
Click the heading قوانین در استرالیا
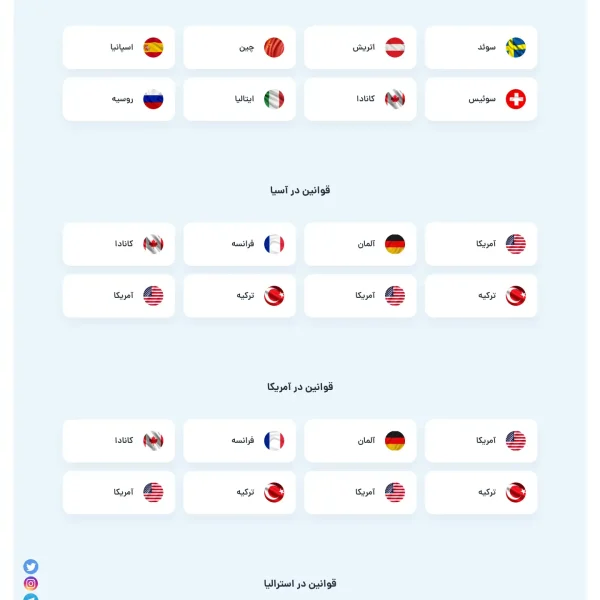click(300, 584)
